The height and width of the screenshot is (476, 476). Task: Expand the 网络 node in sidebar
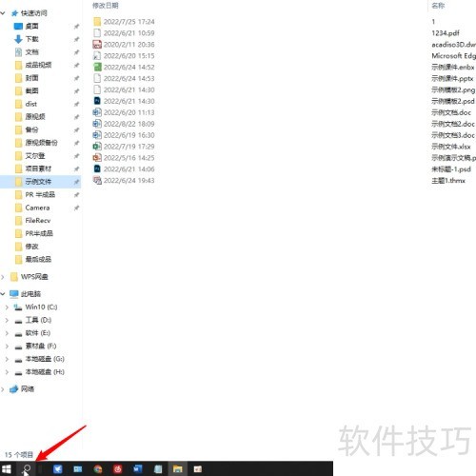3,389
